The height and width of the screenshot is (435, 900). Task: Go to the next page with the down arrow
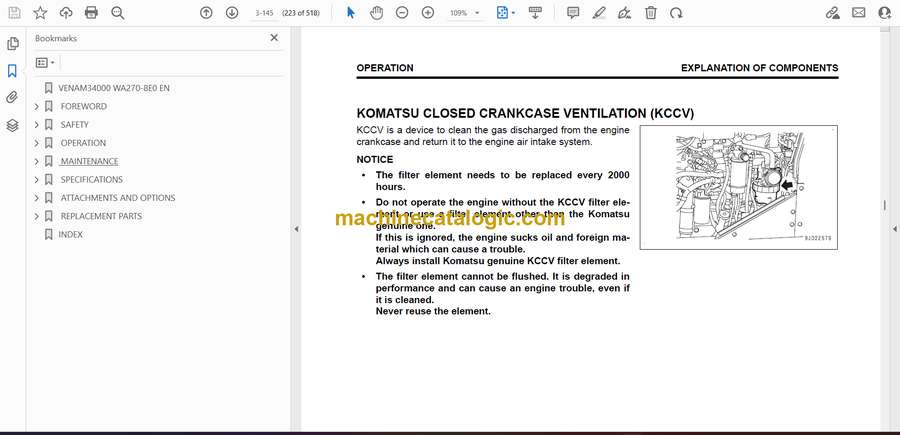click(232, 13)
